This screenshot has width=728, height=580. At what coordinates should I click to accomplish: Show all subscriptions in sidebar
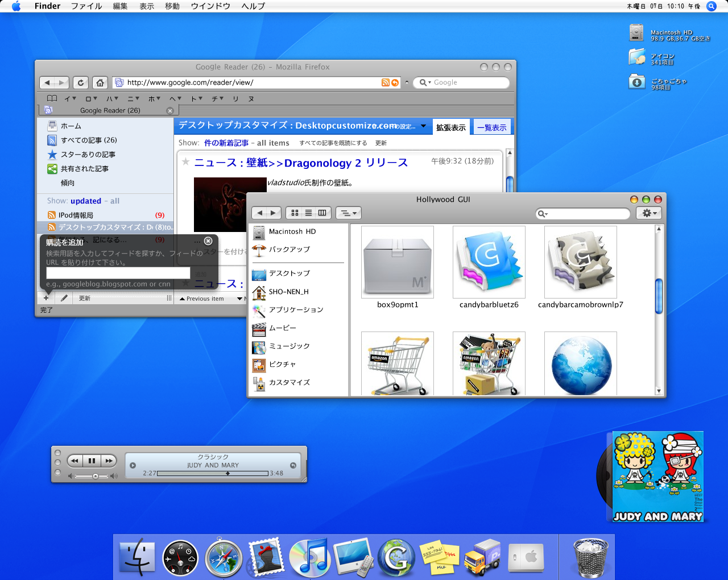coord(115,201)
